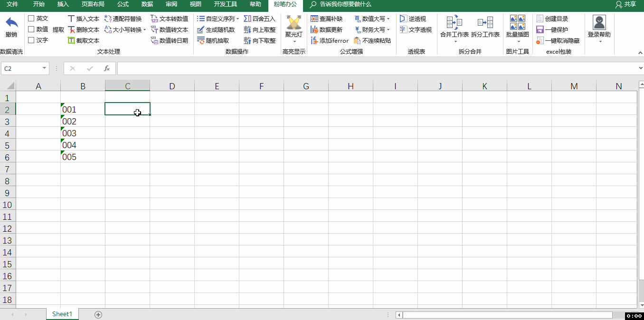The width and height of the screenshot is (644, 320).
Task: Click the 提取 button
Action: click(58, 29)
